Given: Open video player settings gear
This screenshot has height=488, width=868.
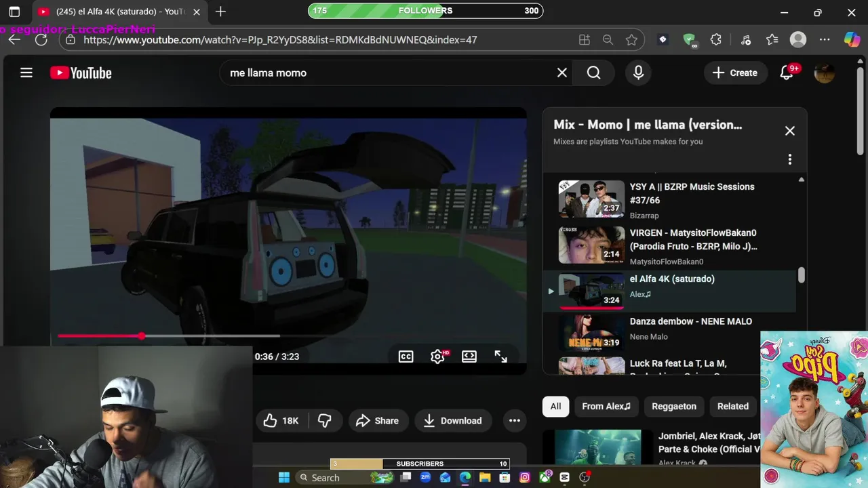Looking at the screenshot, I should pyautogui.click(x=437, y=357).
